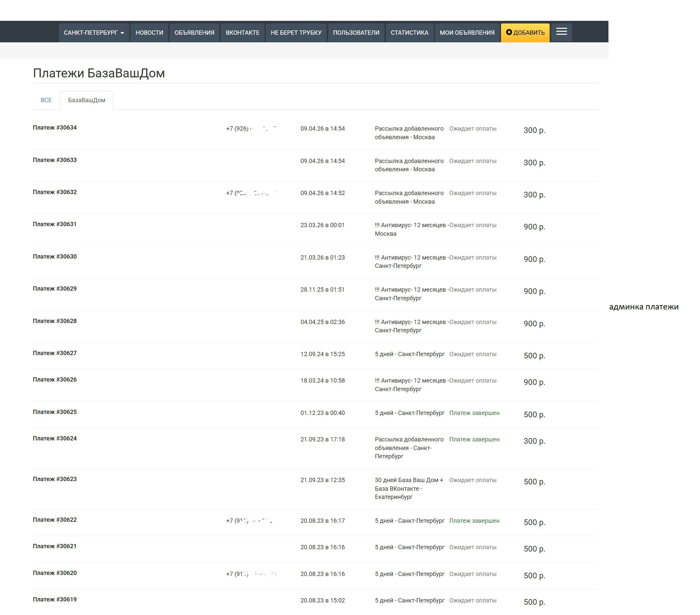Open the hamburger menu icon

tap(561, 32)
